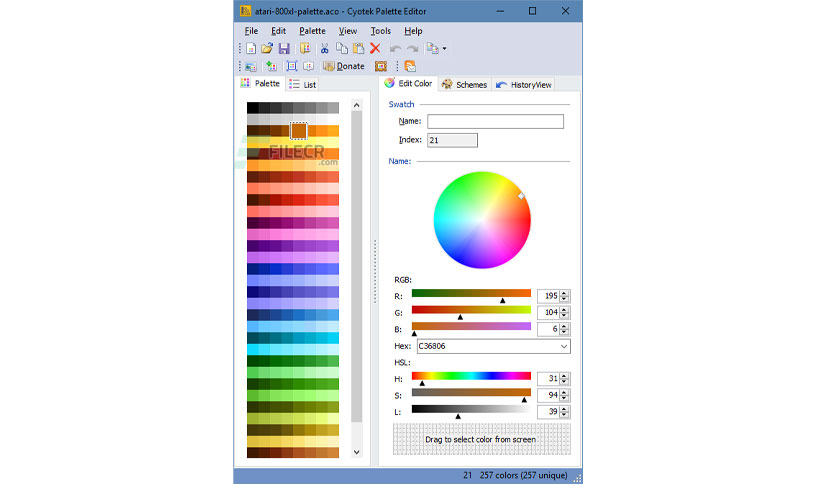The height and width of the screenshot is (484, 836).
Task: Cut the selected color with scissors icon
Action: coord(324,49)
